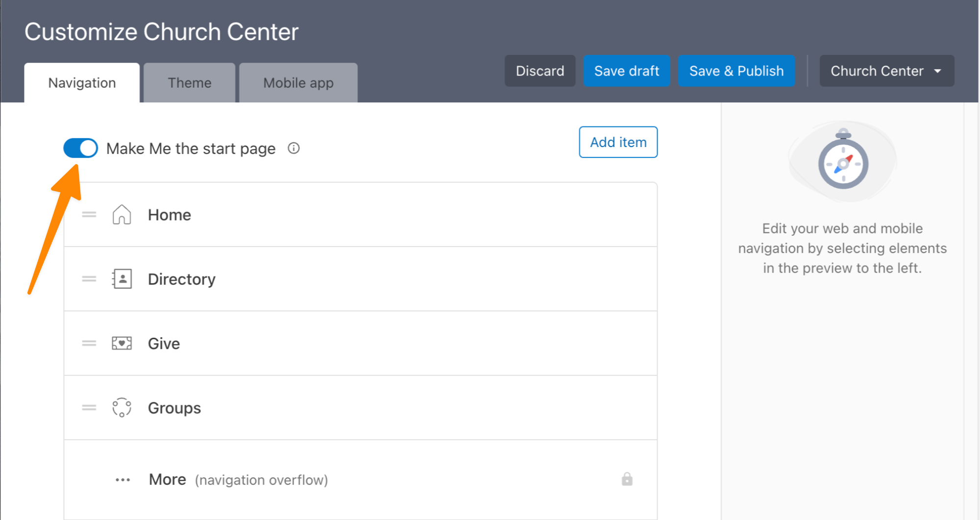
Task: Open the Church Center dropdown
Action: [887, 71]
